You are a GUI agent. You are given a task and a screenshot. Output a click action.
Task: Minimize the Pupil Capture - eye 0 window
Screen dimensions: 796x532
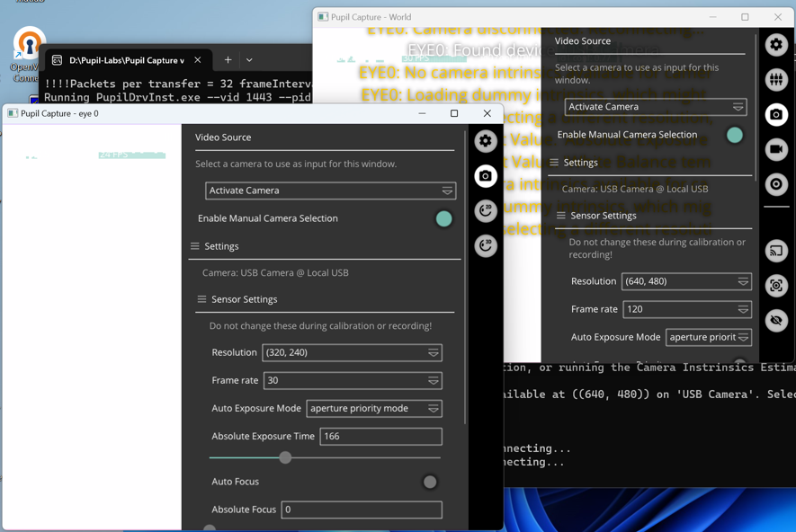point(422,113)
